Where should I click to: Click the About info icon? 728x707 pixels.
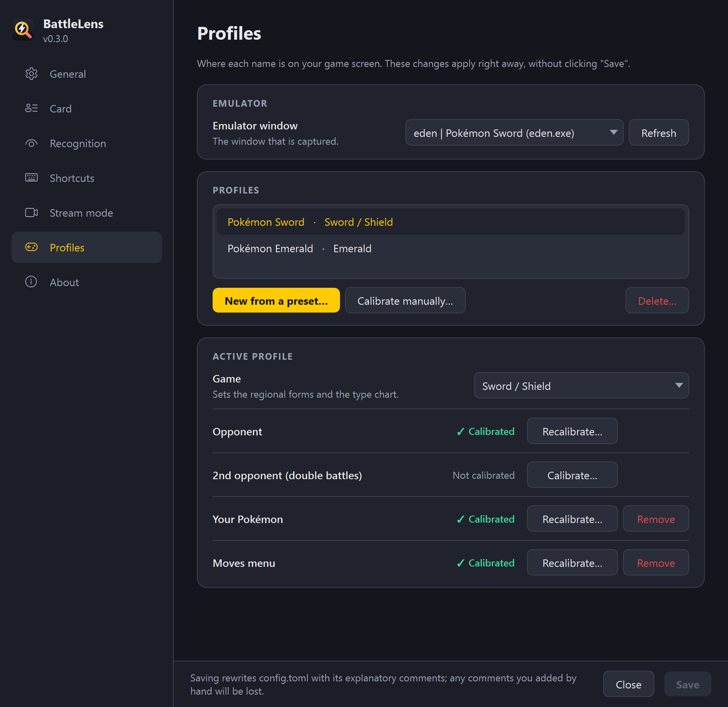pyautogui.click(x=31, y=282)
